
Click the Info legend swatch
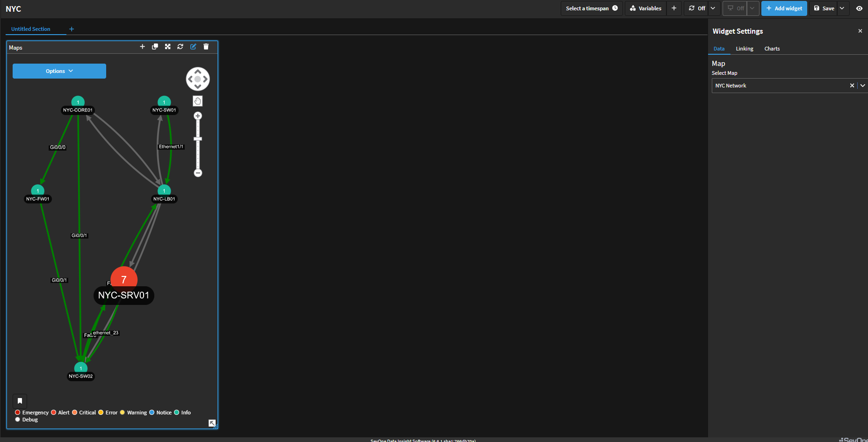pyautogui.click(x=176, y=413)
